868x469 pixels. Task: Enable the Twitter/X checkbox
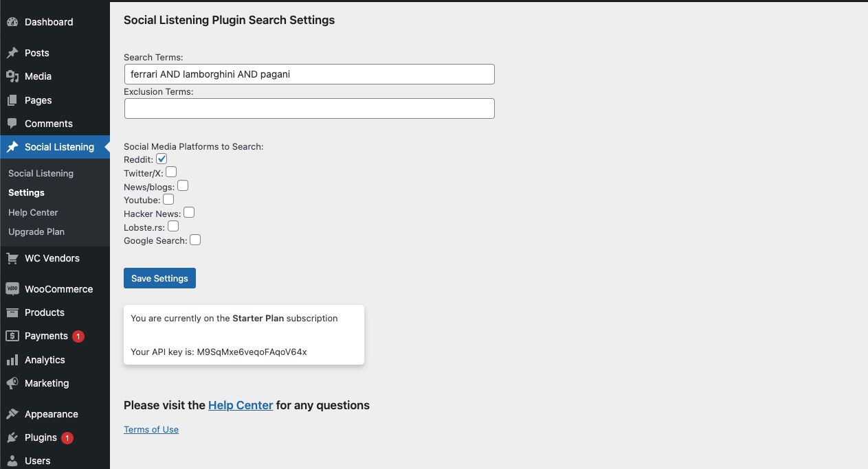click(x=171, y=172)
